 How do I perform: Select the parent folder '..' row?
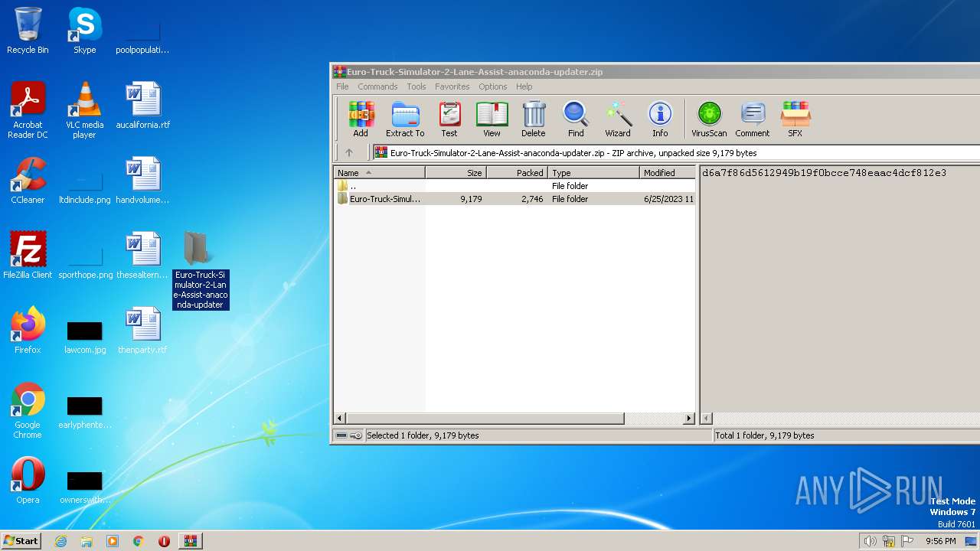(514, 186)
